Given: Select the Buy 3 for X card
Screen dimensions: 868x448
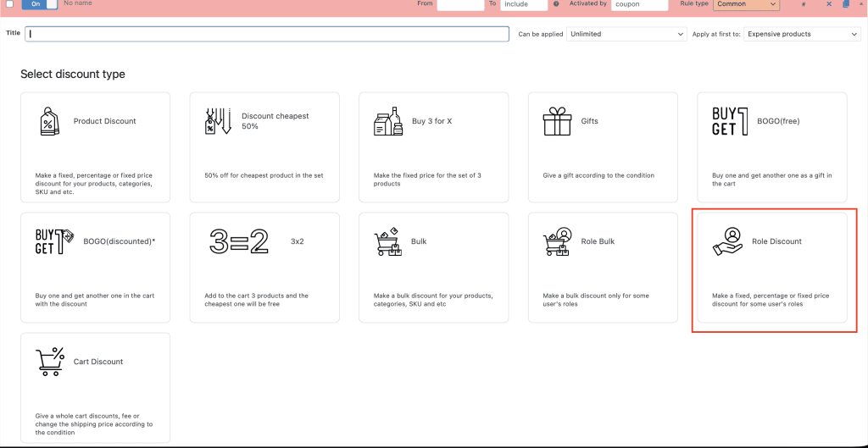Looking at the screenshot, I should coord(433,147).
